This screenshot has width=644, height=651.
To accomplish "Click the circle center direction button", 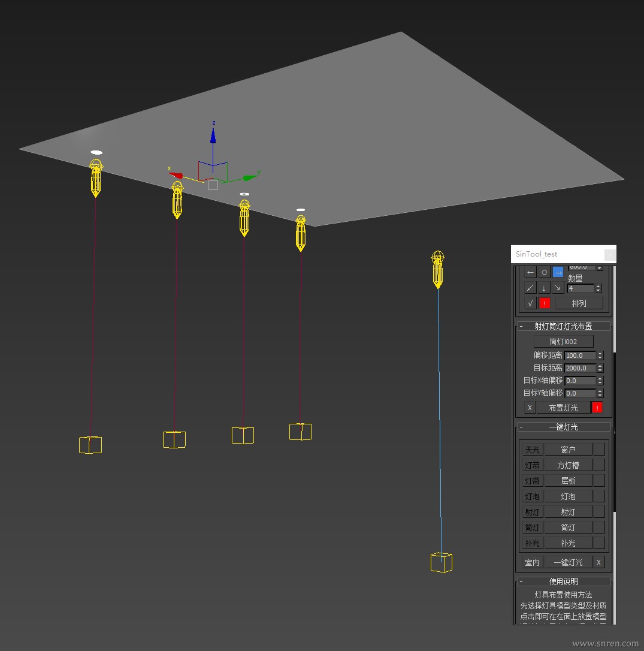I will 544,272.
